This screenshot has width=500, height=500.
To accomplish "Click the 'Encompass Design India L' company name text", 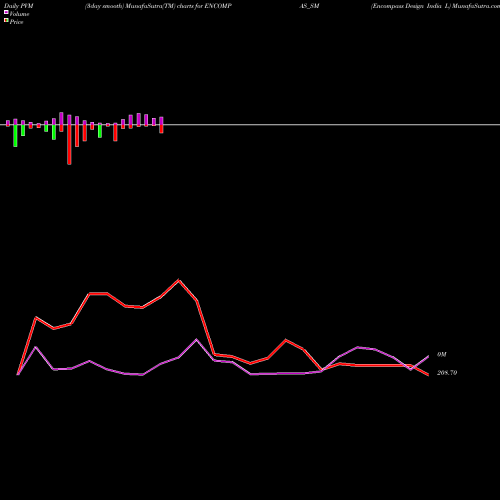I will coord(410,6).
